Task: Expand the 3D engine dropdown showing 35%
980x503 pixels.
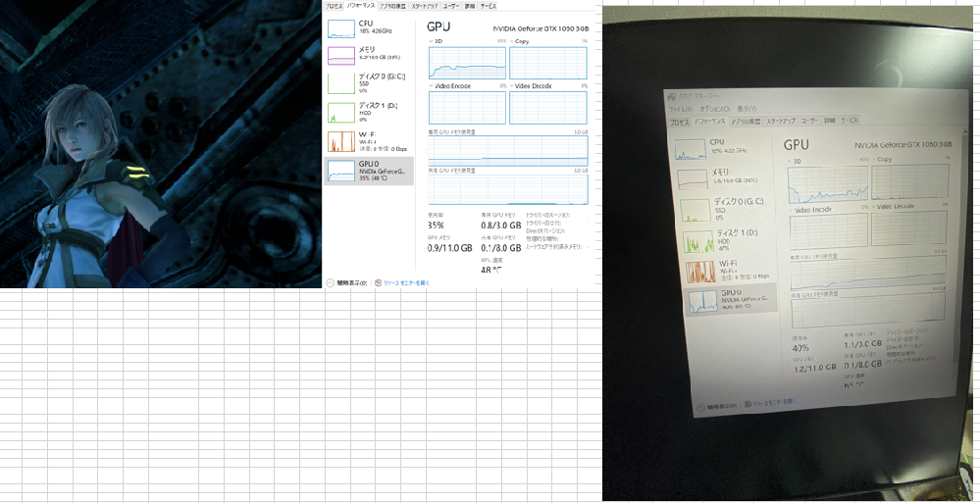Action: point(432,41)
